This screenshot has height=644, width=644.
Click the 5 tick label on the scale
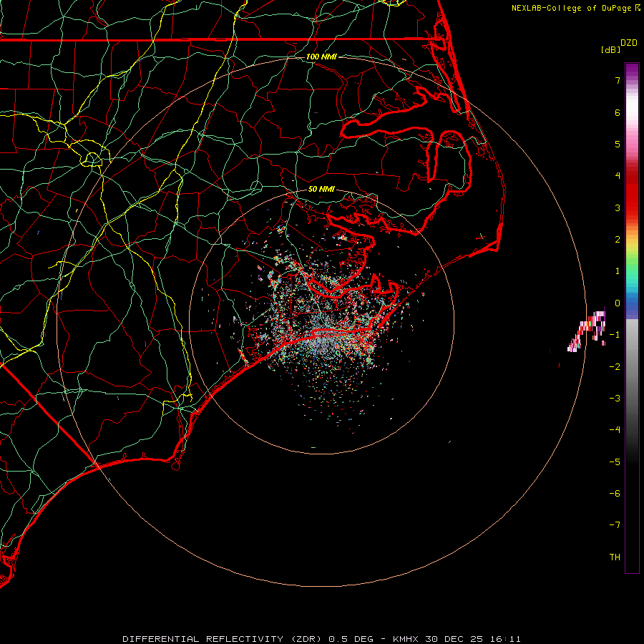[618, 144]
